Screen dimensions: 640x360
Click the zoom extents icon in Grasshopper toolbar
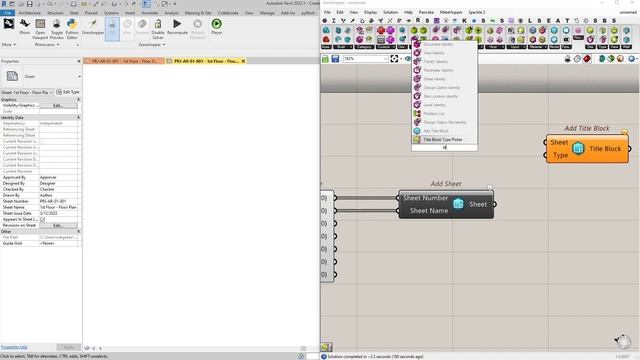point(394,59)
